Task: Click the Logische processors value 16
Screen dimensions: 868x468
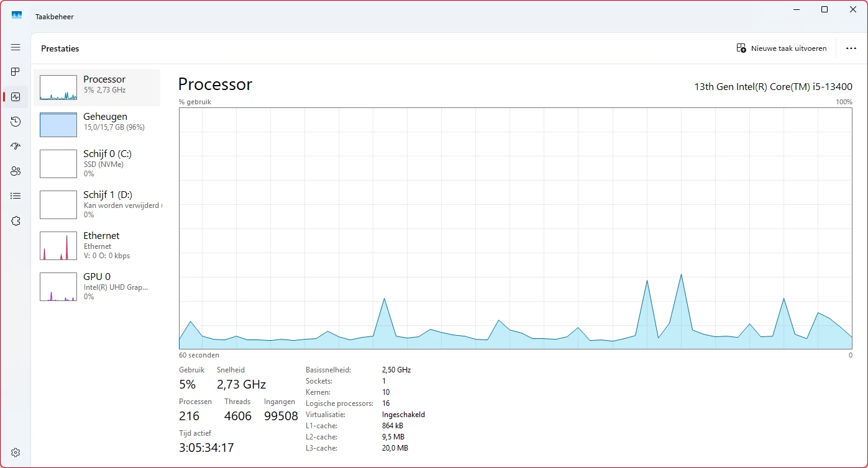Action: point(386,403)
